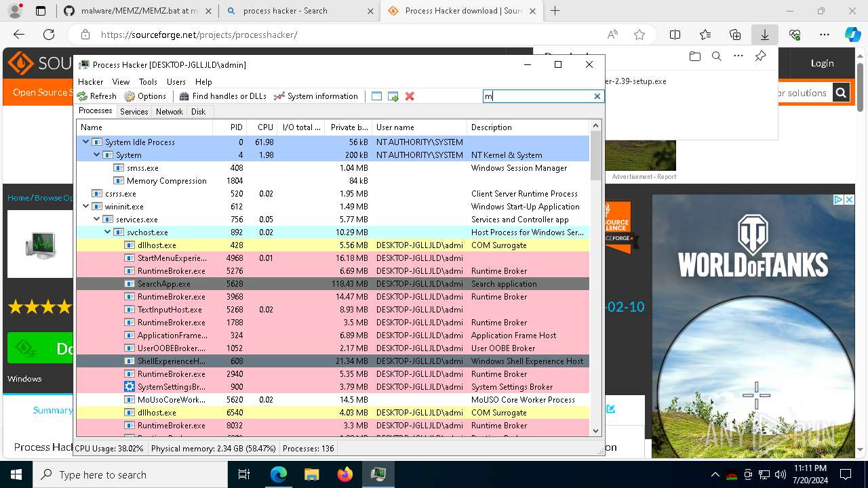Open the Tools menu
868x488 pixels.
tap(148, 81)
